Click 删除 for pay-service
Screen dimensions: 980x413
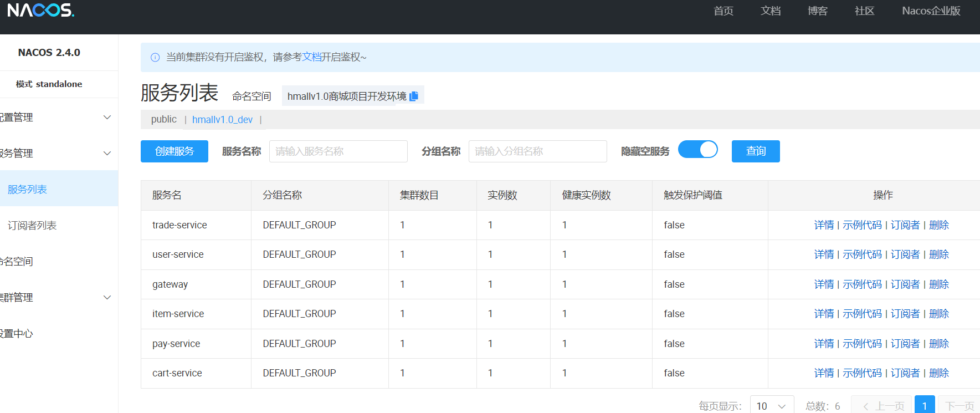pyautogui.click(x=939, y=344)
